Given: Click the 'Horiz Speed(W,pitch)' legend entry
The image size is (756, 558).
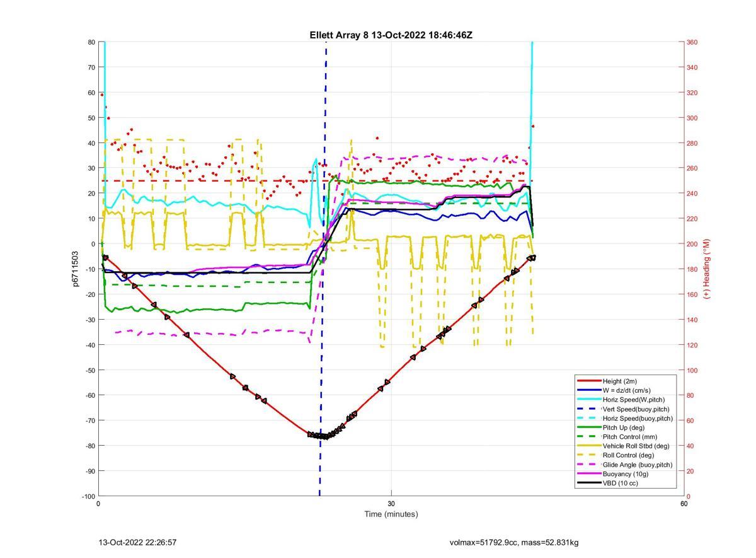Looking at the screenshot, I should (634, 399).
